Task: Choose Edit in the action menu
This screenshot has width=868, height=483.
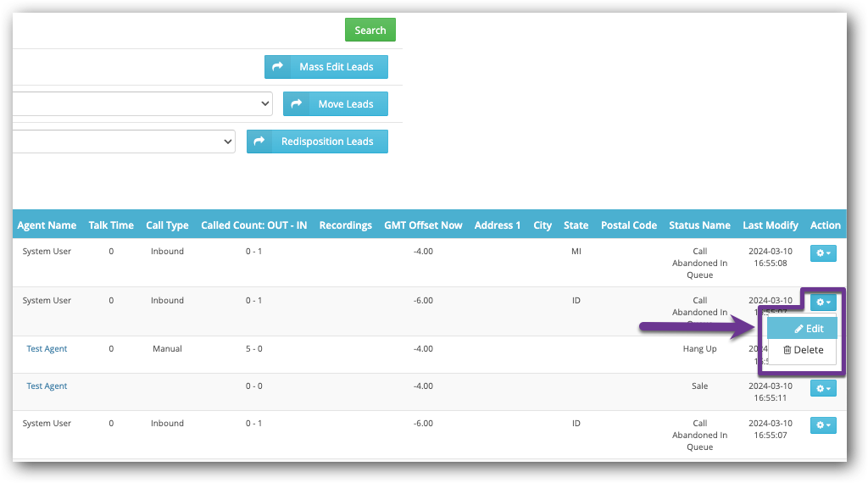Action: (x=802, y=329)
